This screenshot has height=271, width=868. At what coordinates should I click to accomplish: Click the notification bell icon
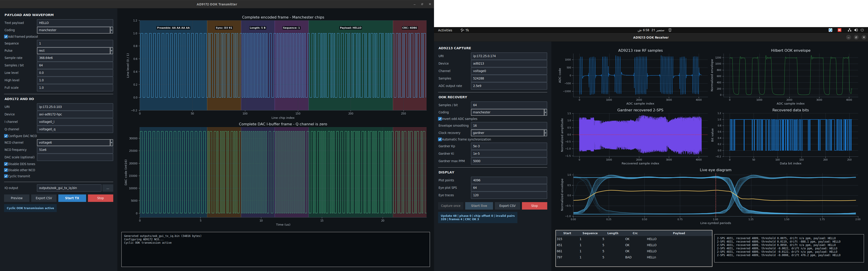[x=670, y=30]
